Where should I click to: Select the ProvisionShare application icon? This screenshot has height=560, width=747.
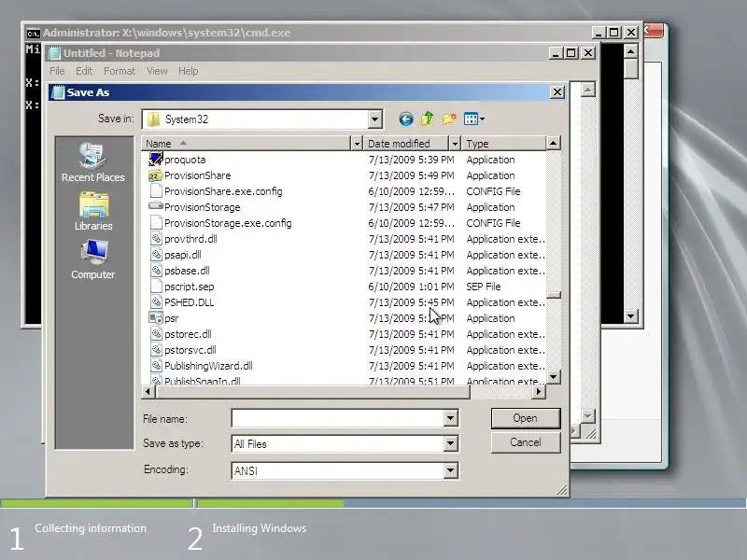[156, 175]
